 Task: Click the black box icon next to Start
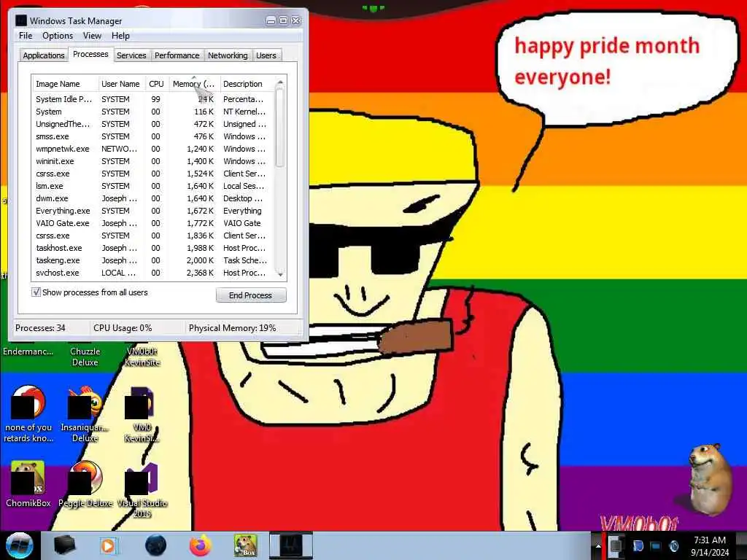pyautogui.click(x=64, y=545)
